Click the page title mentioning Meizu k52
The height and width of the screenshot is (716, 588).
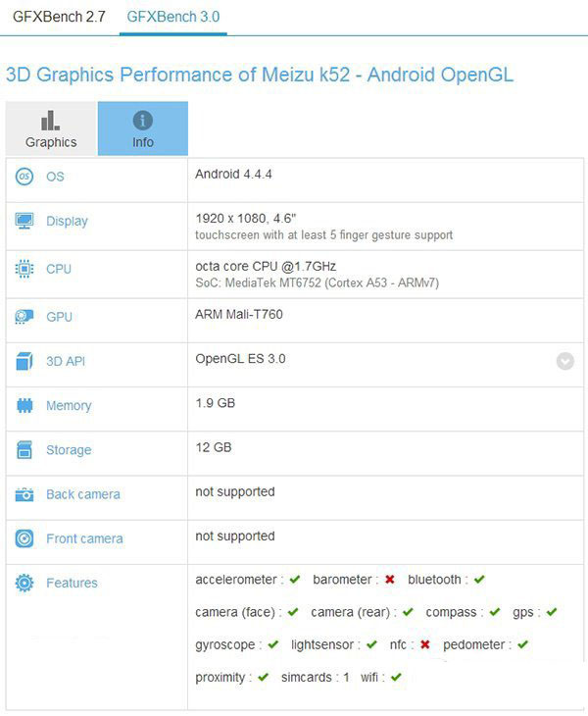tap(260, 75)
